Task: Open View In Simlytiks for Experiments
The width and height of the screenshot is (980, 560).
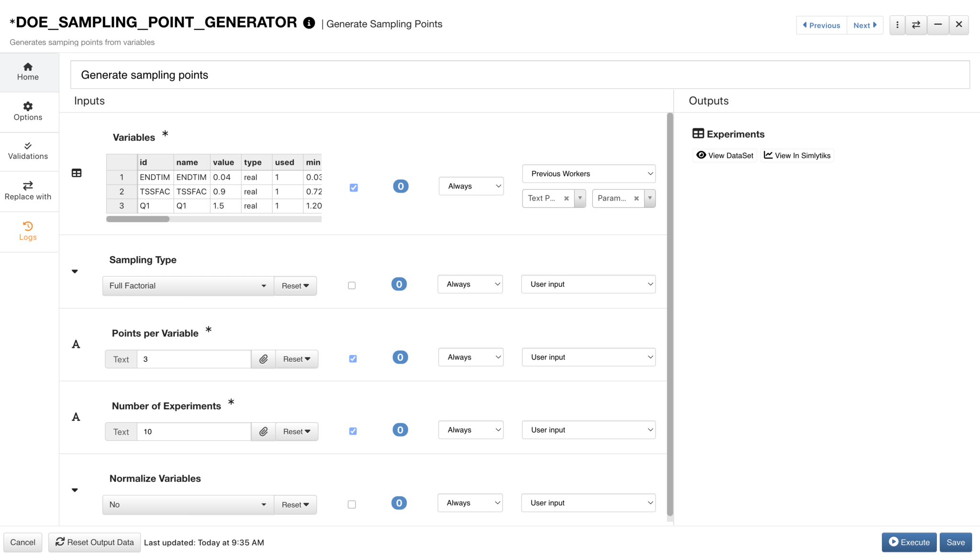Action: coord(797,155)
